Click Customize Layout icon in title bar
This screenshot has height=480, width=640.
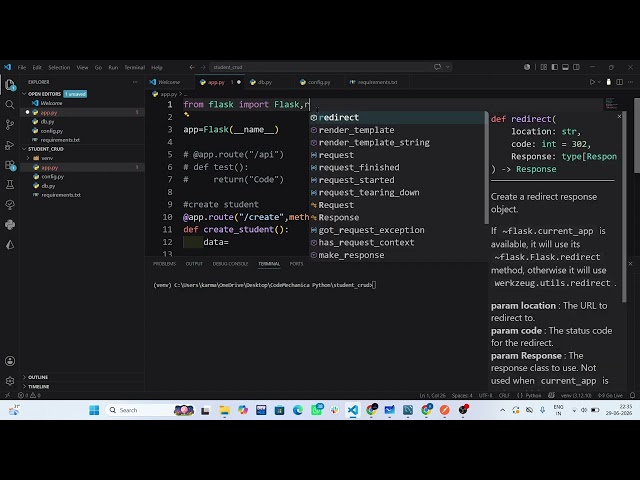point(544,67)
